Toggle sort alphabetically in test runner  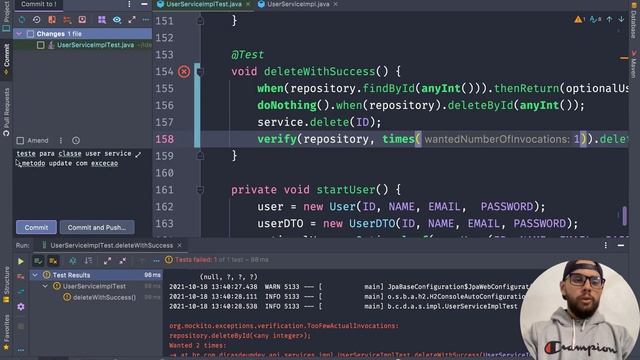[x=73, y=260]
